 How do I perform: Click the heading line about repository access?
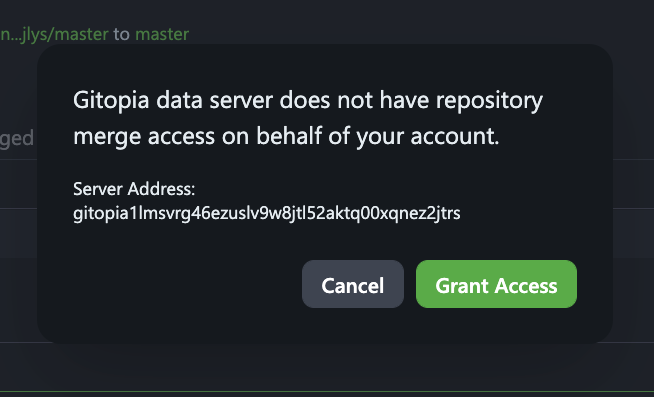tap(308, 101)
